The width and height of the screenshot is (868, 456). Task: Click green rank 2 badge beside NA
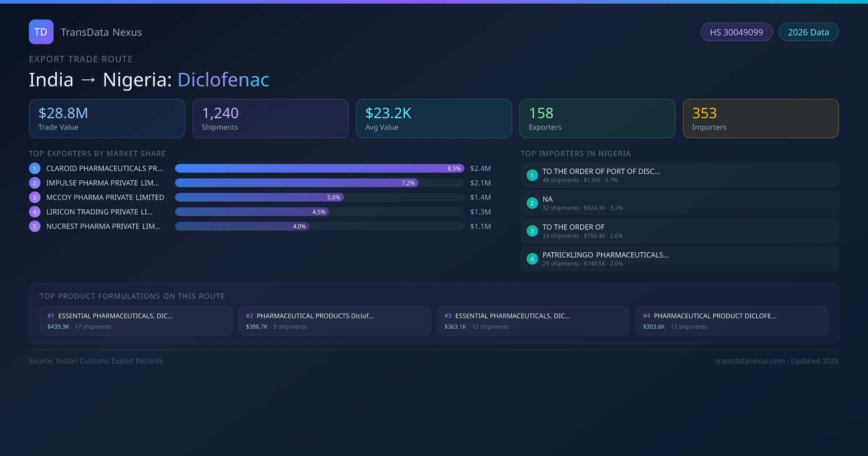pyautogui.click(x=532, y=203)
